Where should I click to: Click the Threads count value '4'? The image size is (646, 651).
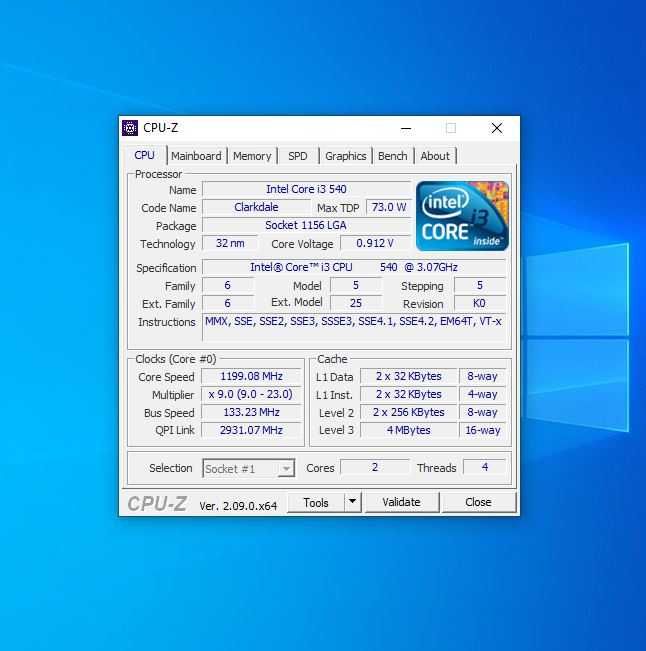pyautogui.click(x=484, y=467)
